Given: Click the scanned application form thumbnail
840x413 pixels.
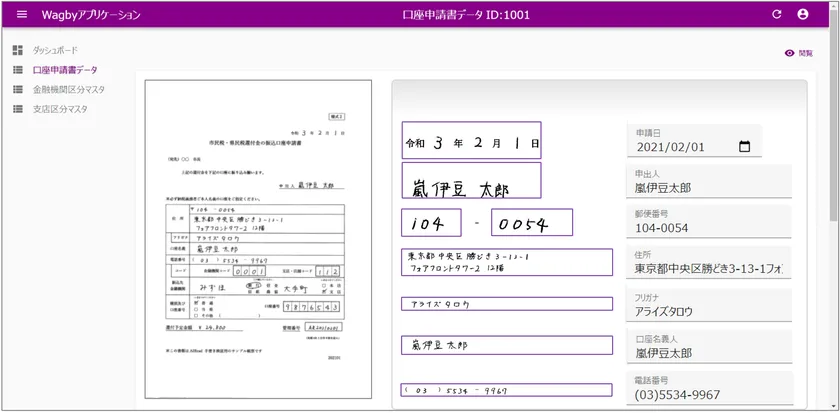Looking at the screenshot, I should pos(258,238).
